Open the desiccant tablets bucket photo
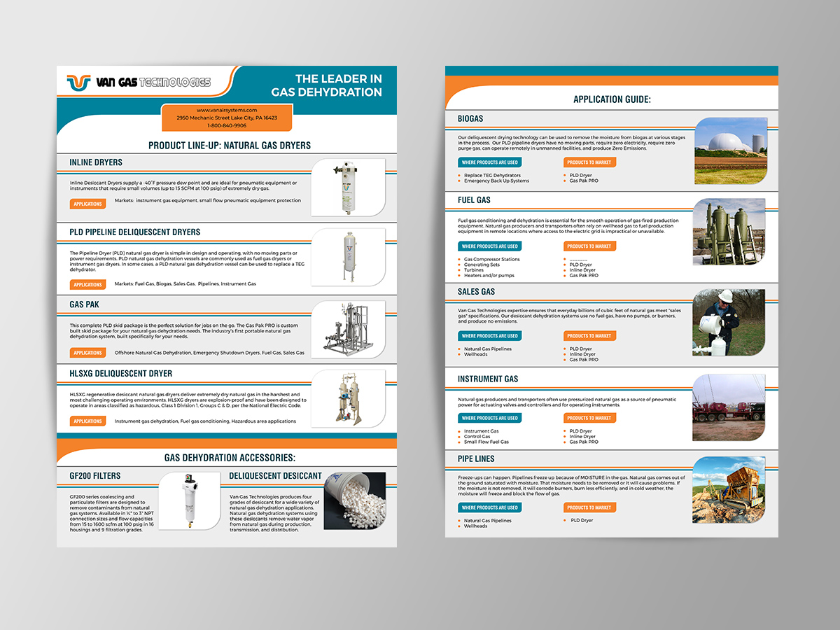Screen dimensions: 840x630 click(x=355, y=500)
